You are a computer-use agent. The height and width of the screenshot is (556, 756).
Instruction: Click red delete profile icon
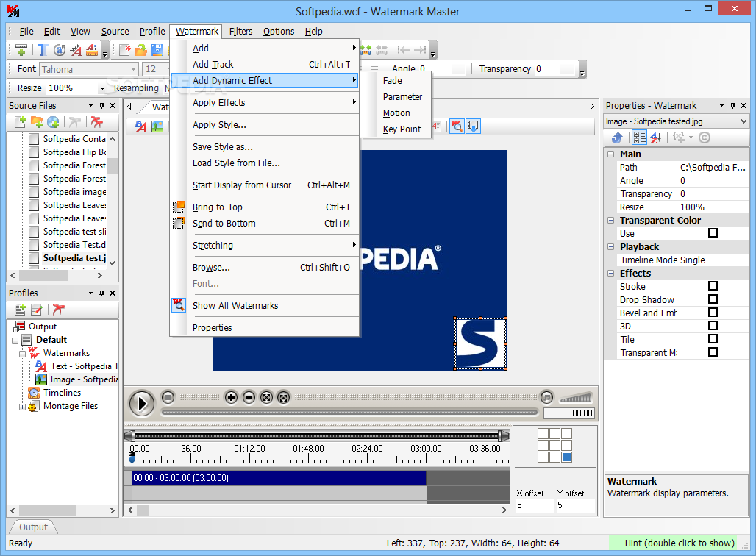[58, 309]
